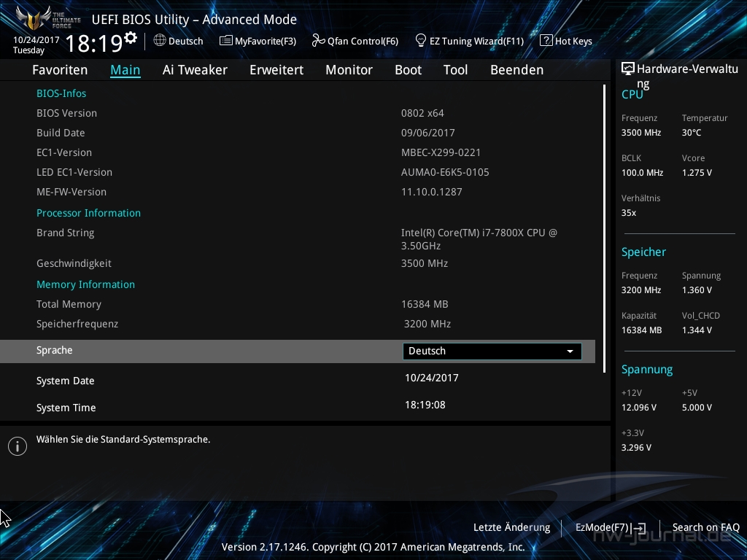This screenshot has width=747, height=560.
Task: Select the Sprache row label
Action: [x=54, y=351]
